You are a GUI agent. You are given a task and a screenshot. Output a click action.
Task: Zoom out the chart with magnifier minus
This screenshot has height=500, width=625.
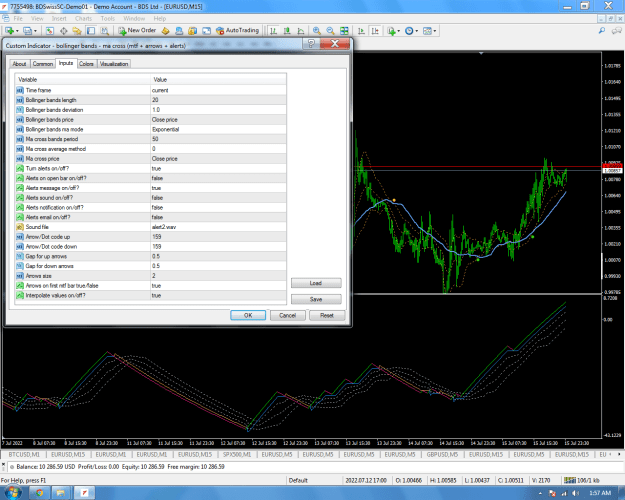point(330,31)
